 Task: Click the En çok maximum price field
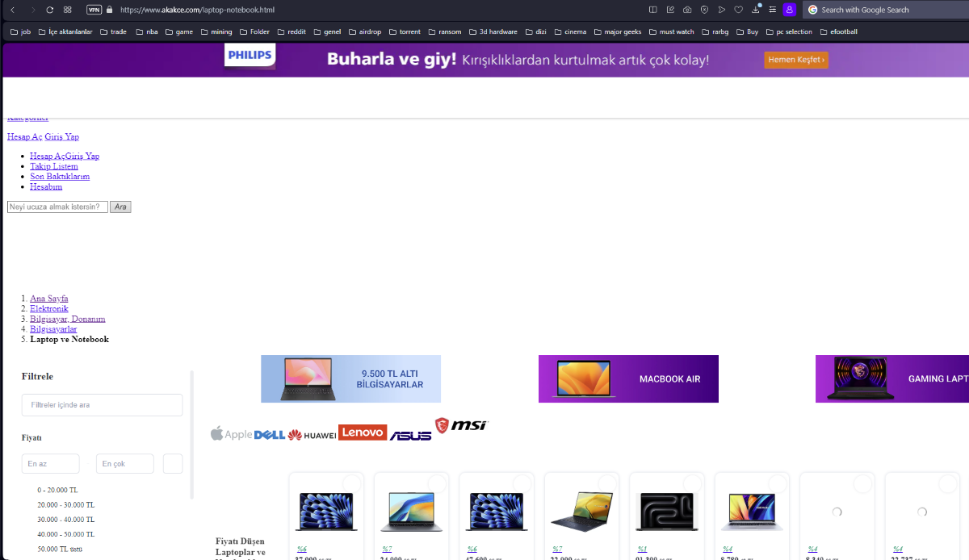pyautogui.click(x=125, y=464)
